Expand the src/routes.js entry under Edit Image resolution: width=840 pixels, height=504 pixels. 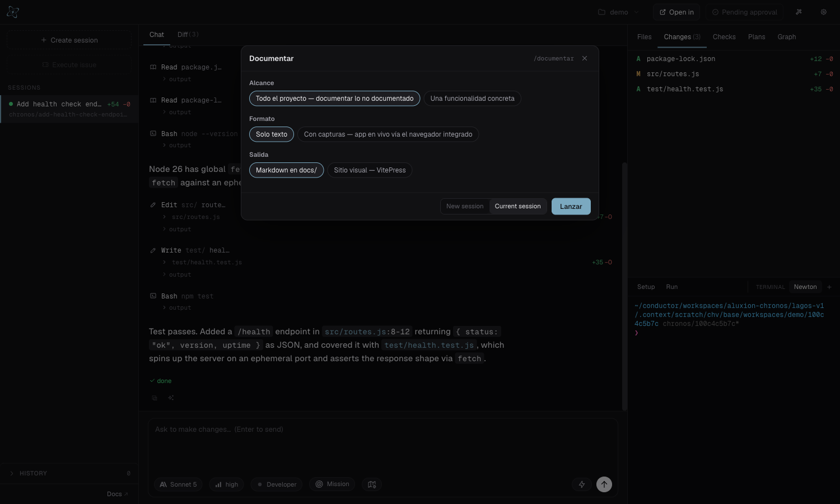coord(191,217)
